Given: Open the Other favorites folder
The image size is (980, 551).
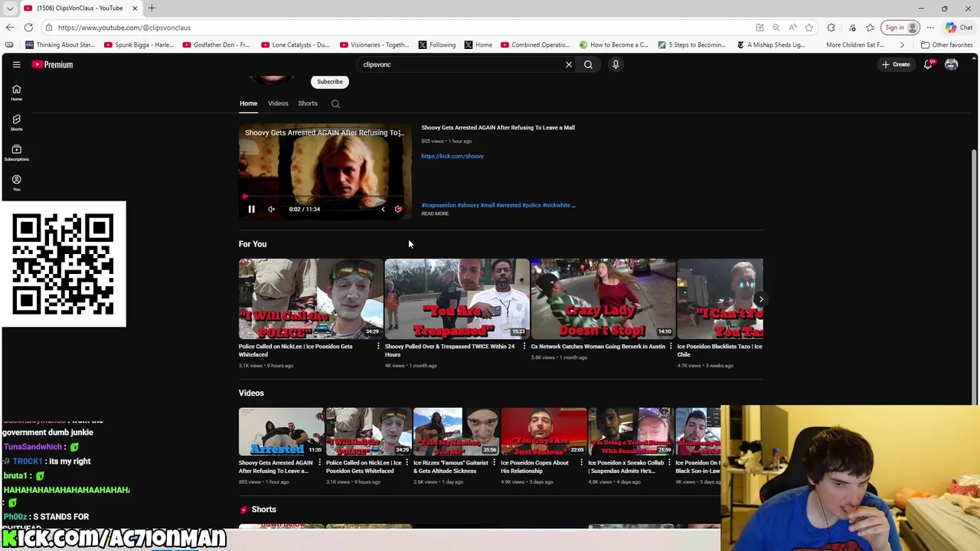Looking at the screenshot, I should click(x=946, y=44).
